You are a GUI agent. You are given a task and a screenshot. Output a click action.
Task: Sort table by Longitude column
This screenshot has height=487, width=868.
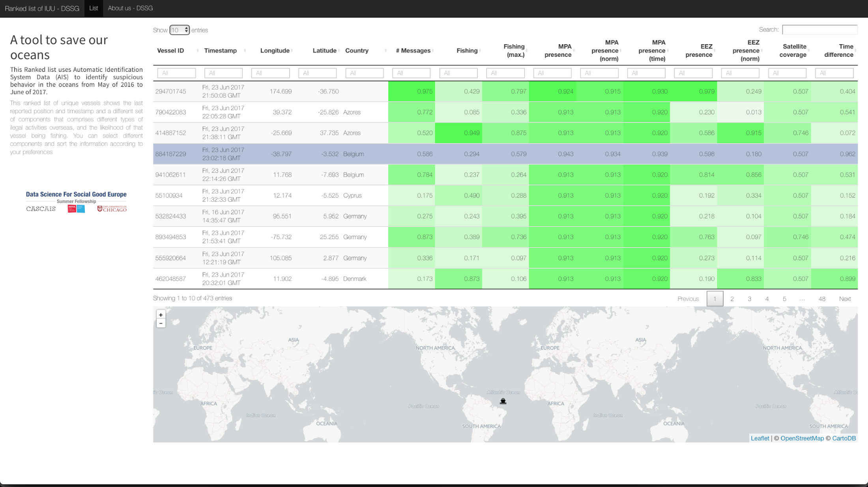[x=271, y=50]
